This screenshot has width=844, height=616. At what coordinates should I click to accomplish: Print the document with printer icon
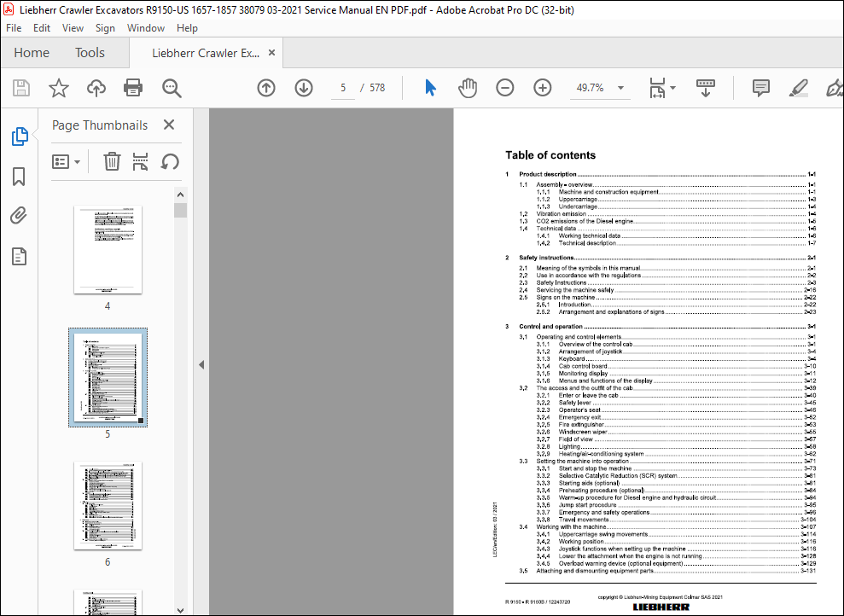point(133,88)
